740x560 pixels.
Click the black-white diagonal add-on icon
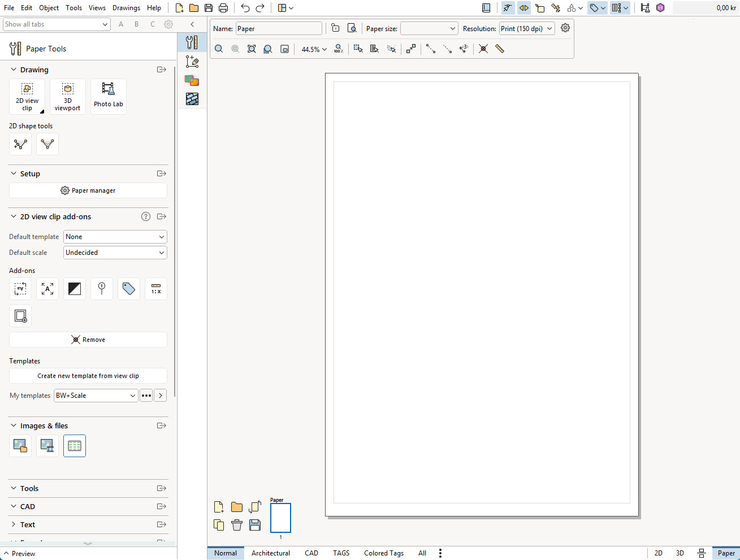point(75,289)
